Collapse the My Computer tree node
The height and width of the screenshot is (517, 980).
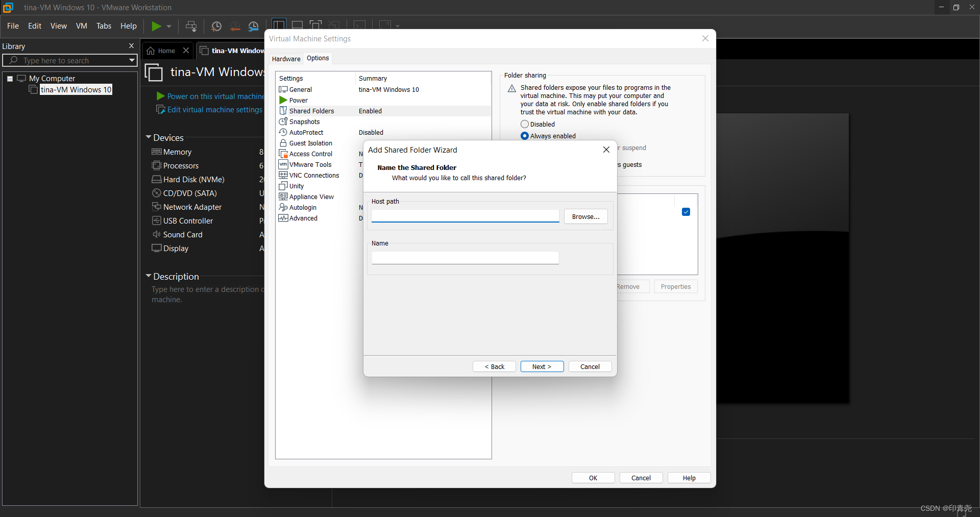pos(10,79)
